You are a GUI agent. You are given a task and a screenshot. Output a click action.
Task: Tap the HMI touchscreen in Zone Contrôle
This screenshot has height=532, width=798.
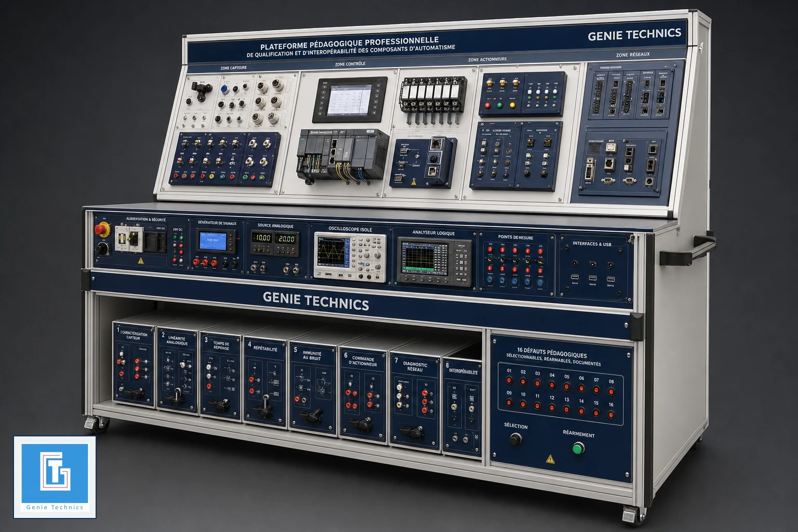click(349, 99)
